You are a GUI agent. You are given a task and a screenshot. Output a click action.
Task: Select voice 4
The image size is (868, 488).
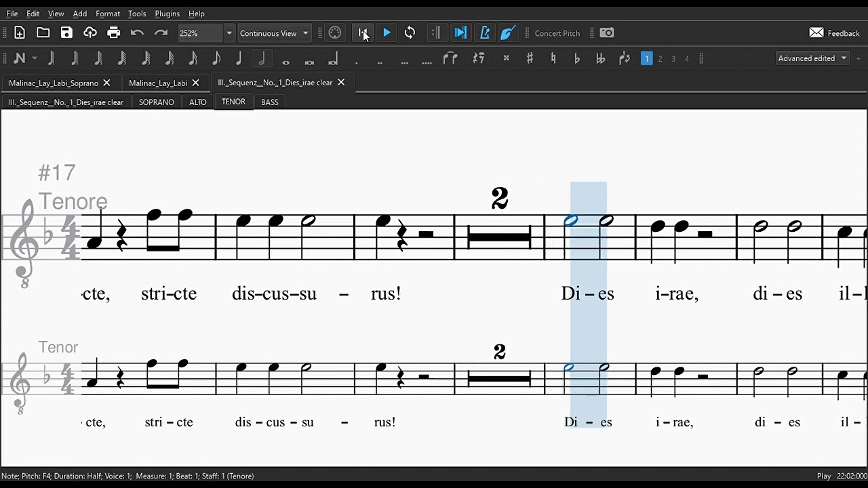[686, 58]
